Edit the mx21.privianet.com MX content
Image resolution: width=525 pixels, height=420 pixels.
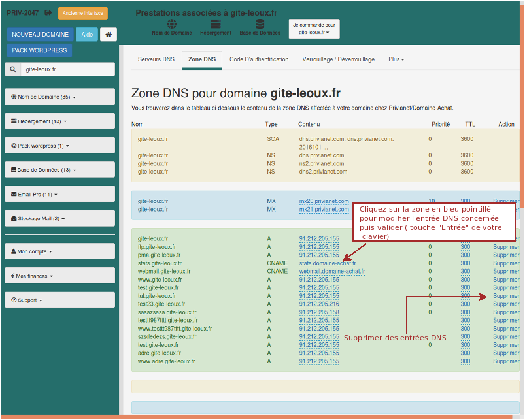click(x=324, y=209)
